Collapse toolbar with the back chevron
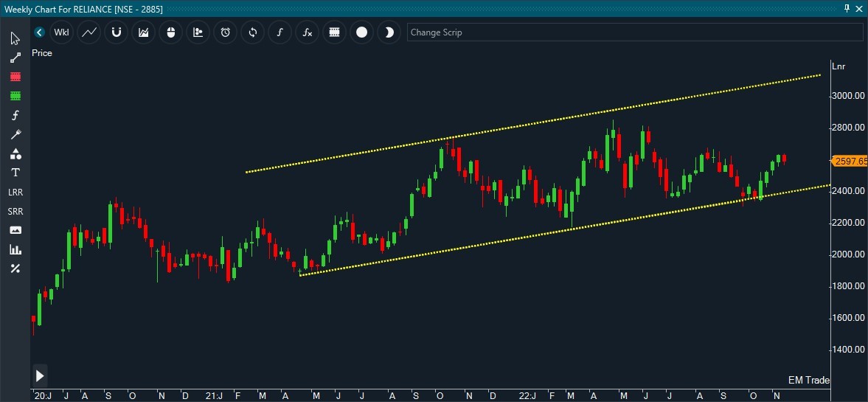 pos(39,32)
